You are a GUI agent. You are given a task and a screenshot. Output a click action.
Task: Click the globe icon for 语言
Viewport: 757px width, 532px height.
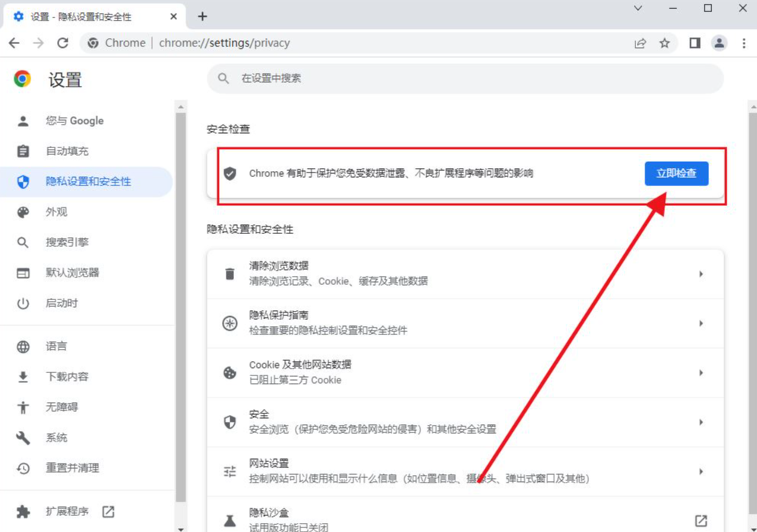coord(23,347)
